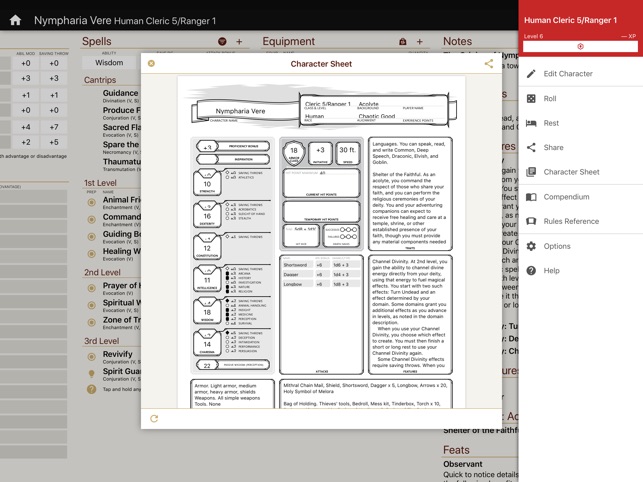Close the Character Sheet popup
The width and height of the screenshot is (643, 482).
tap(152, 64)
